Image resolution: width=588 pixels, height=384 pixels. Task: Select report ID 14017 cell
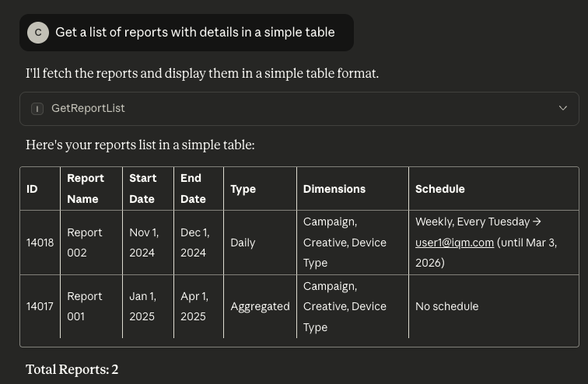click(40, 306)
